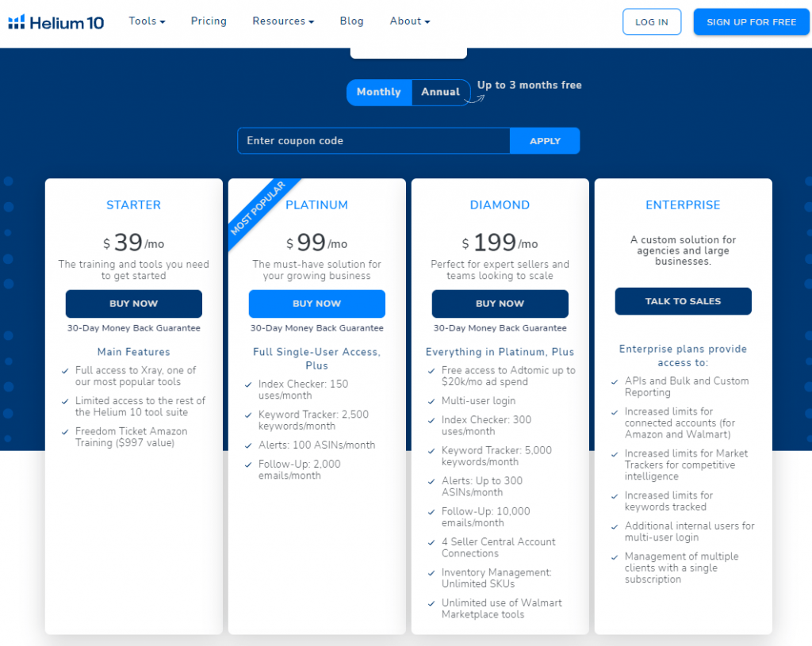Switch billing to Monthly

coord(379,92)
